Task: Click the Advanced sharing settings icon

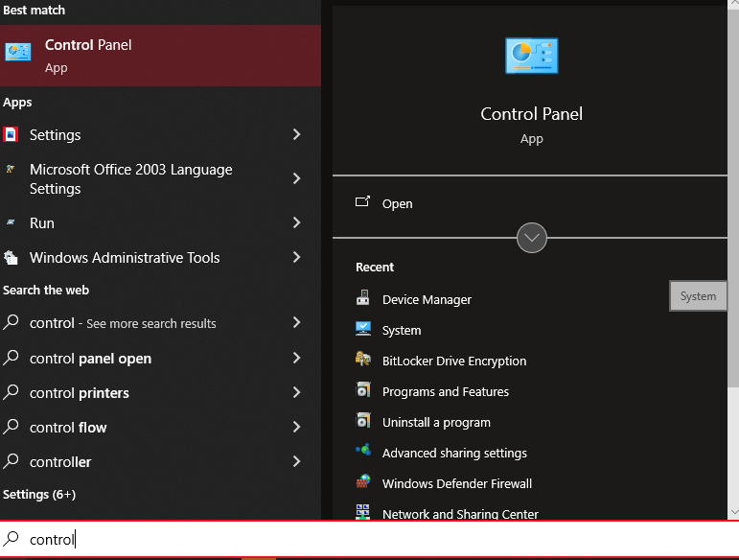Action: coord(363,450)
